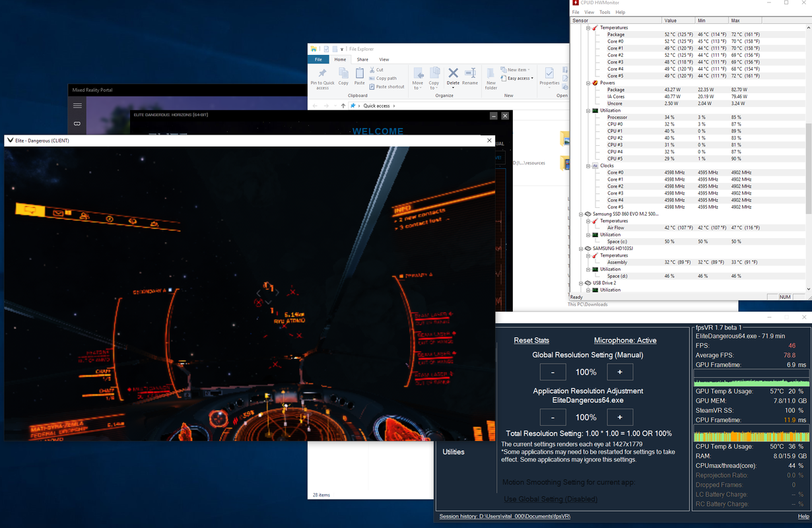
Task: Increase Application Resolution Adjustment with plus button
Action: click(x=620, y=417)
